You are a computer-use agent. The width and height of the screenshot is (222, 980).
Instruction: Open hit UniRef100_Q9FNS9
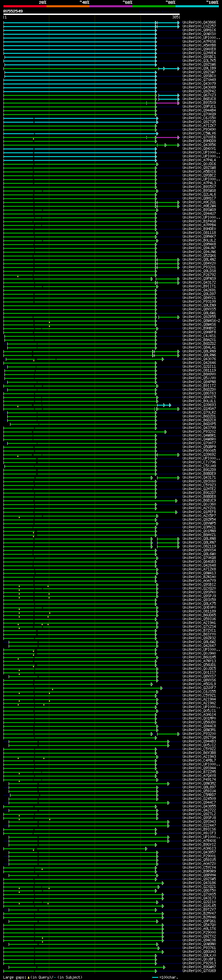pos(199,278)
